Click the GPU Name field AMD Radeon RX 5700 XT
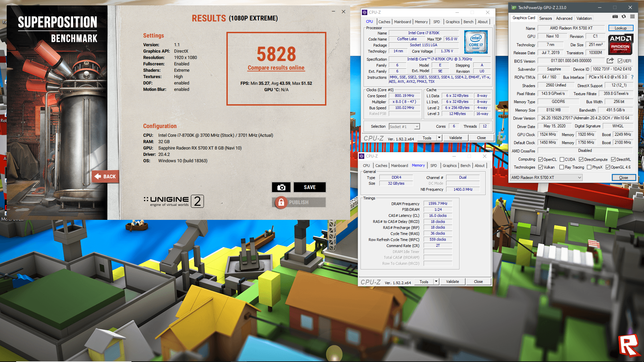 [571, 28]
